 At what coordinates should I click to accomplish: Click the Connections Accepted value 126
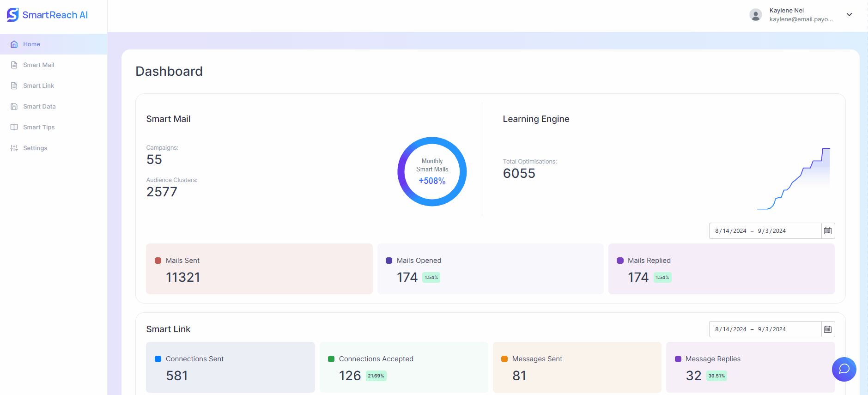(350, 376)
